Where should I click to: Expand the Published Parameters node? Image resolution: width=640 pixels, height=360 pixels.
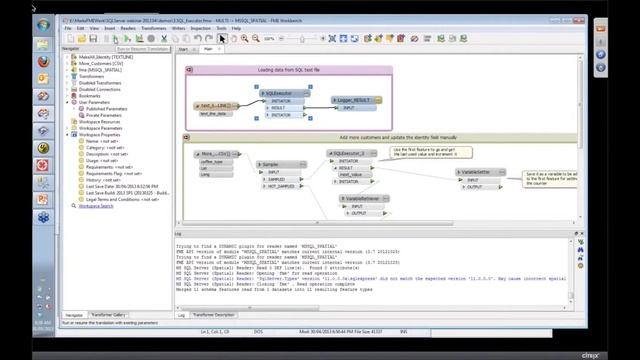coord(75,109)
